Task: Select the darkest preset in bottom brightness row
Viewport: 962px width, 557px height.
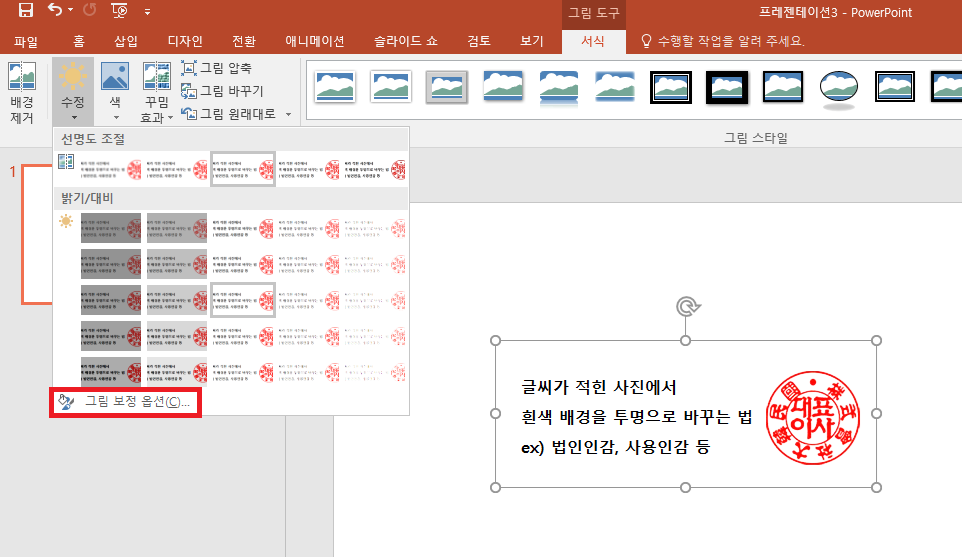Action: [x=111, y=372]
